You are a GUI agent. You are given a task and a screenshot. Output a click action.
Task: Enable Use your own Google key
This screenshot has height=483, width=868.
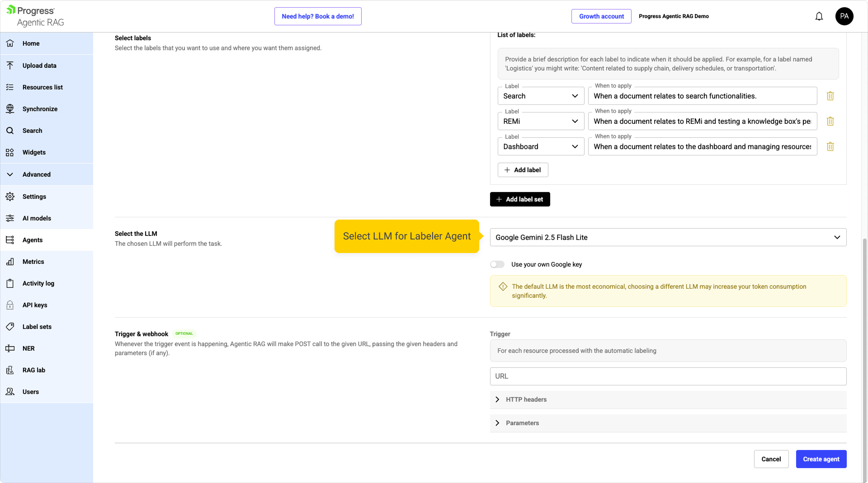click(497, 264)
